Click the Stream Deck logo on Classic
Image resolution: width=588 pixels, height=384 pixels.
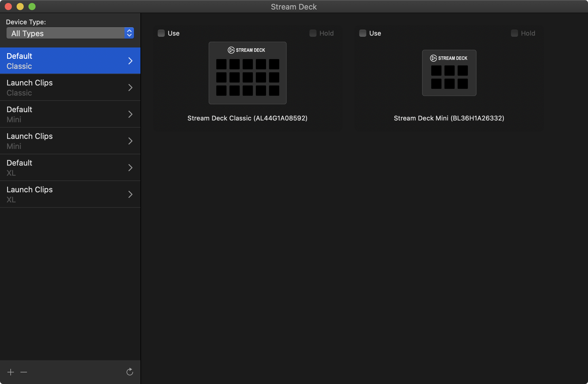231,50
